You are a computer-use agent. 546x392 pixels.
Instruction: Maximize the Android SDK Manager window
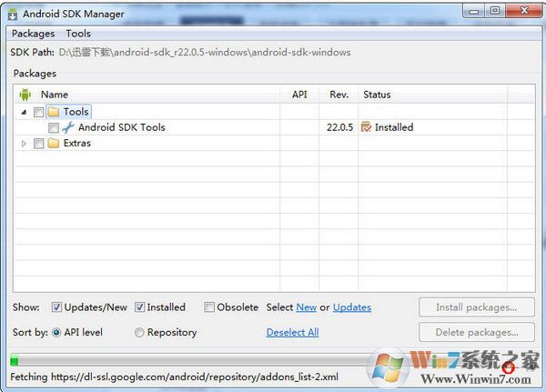495,11
